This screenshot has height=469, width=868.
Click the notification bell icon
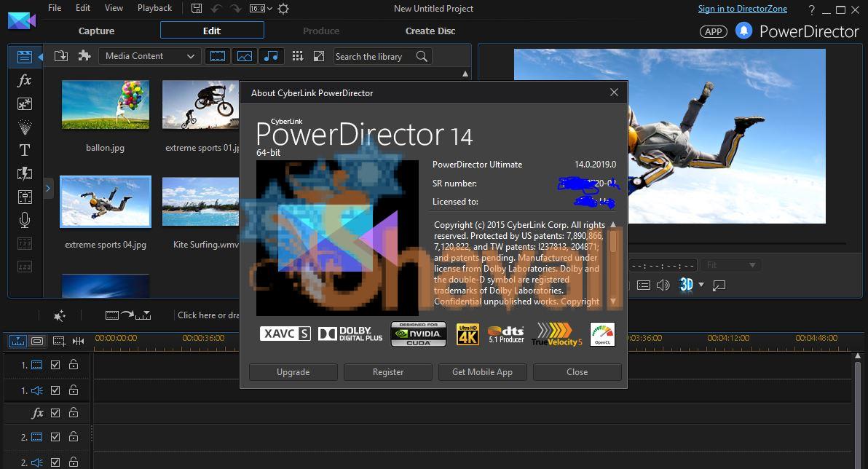pyautogui.click(x=744, y=31)
